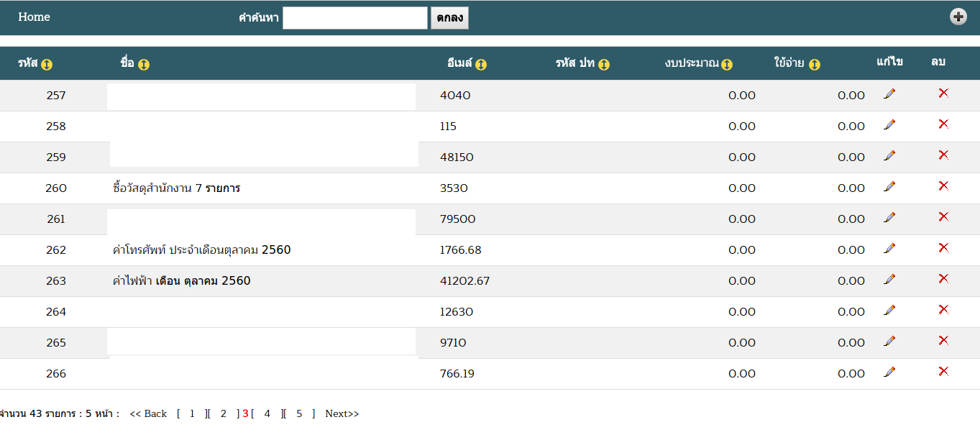Remove row 262 telephone bill entry
Image resolution: width=980 pixels, height=435 pixels.
(943, 248)
